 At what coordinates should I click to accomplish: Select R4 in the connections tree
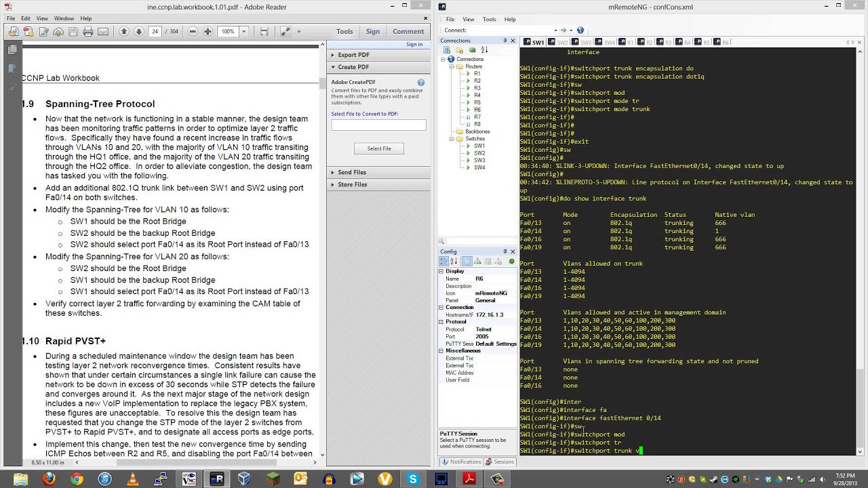(477, 96)
